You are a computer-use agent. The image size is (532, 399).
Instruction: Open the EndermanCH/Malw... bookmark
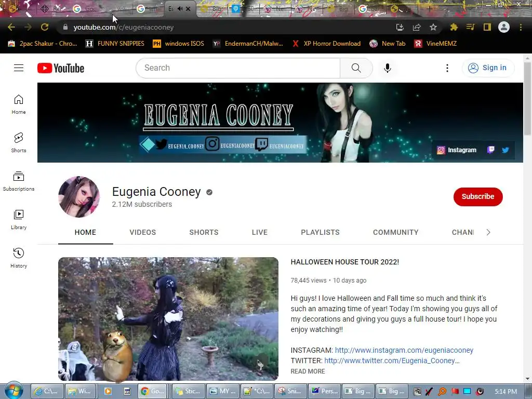coord(248,44)
